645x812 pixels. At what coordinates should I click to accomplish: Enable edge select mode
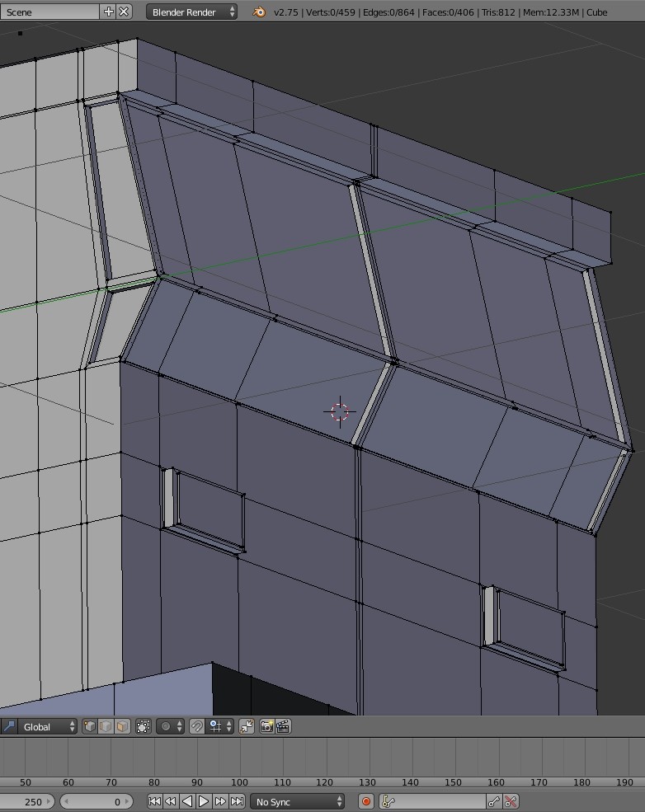(106, 726)
